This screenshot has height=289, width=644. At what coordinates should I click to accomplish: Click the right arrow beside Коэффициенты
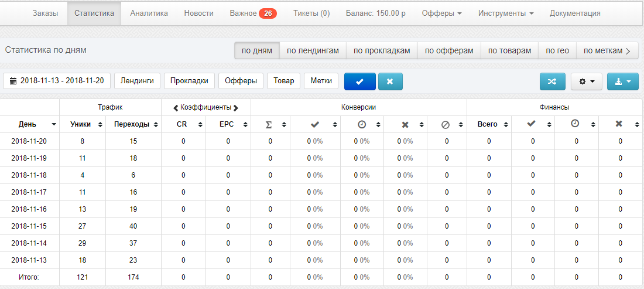tap(236, 108)
